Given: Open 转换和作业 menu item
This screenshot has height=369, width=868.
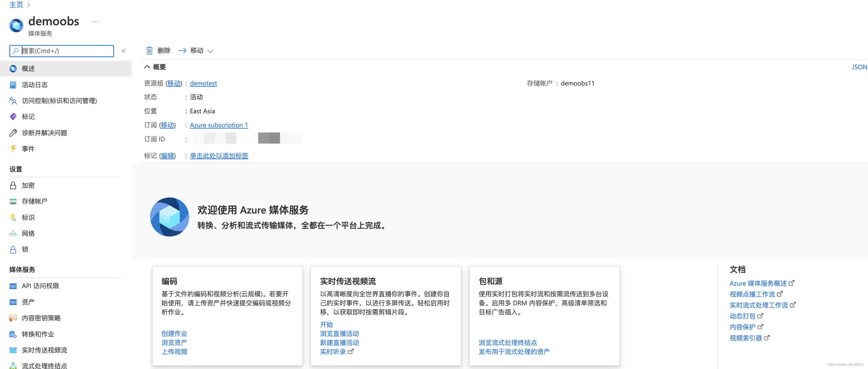Looking at the screenshot, I should coord(66,334).
